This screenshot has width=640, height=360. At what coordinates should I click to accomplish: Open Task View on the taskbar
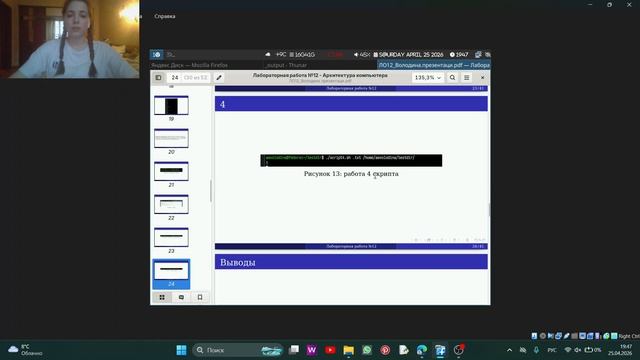click(x=293, y=350)
